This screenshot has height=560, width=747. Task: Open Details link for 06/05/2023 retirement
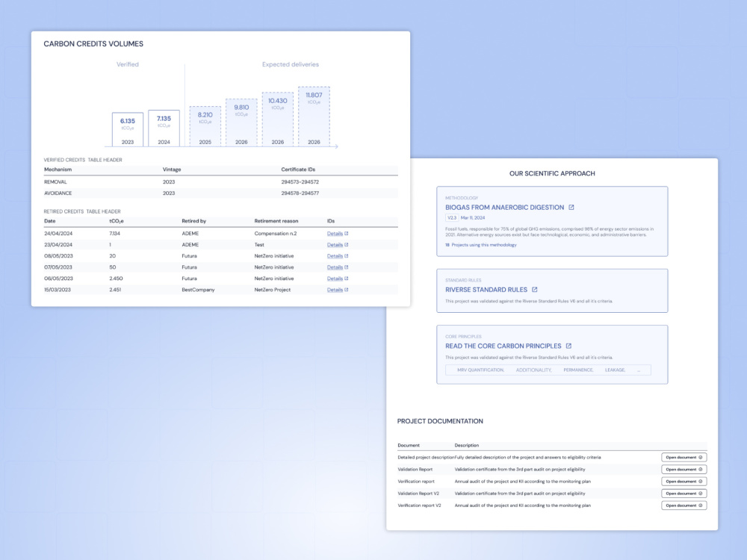tap(338, 279)
